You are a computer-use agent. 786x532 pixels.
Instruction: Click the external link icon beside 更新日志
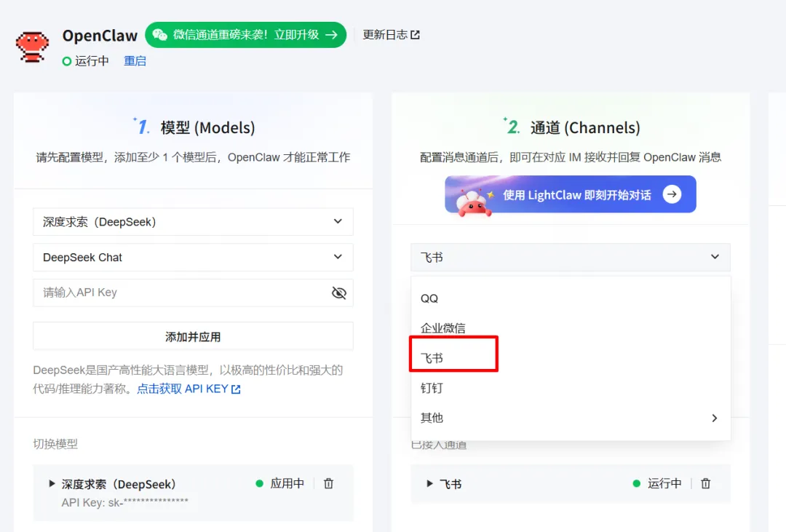click(415, 35)
